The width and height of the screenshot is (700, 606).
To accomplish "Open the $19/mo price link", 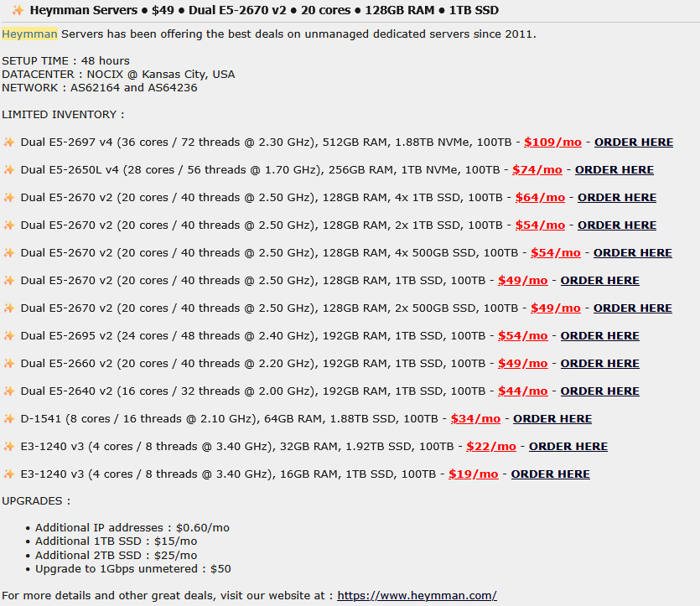I will coord(473,474).
